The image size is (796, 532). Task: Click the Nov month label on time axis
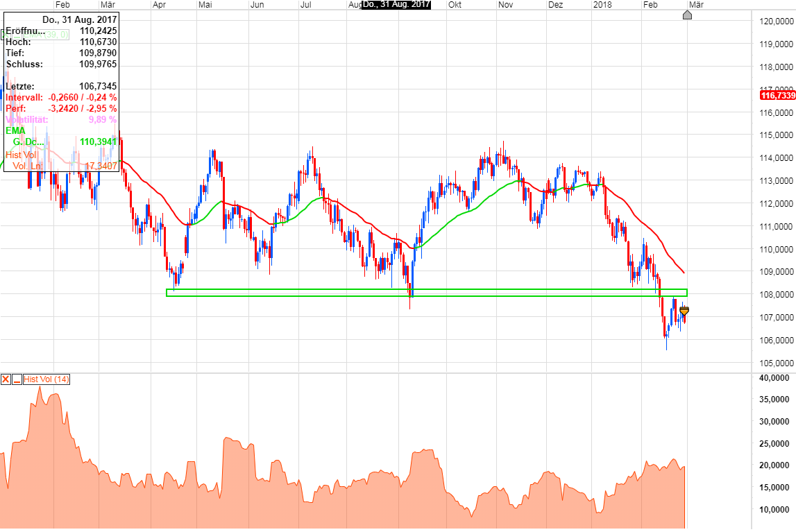point(505,5)
